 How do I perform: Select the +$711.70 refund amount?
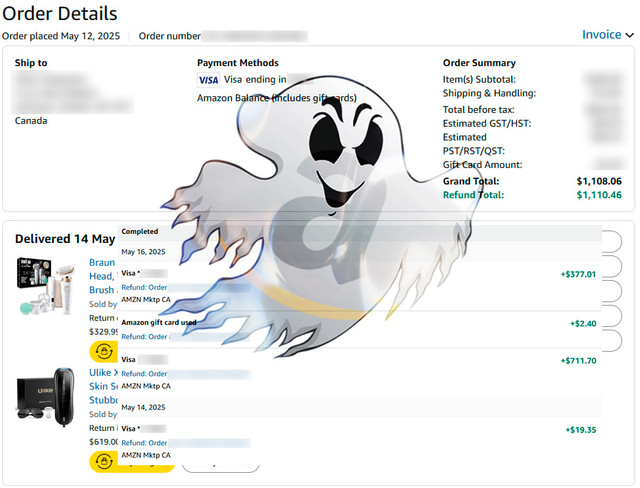pyautogui.click(x=578, y=361)
